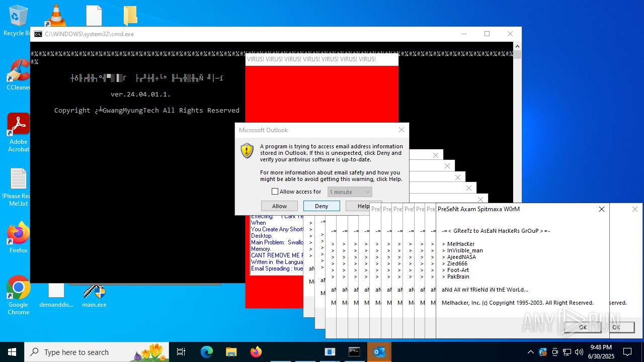Open the notification center icon

(x=627, y=352)
